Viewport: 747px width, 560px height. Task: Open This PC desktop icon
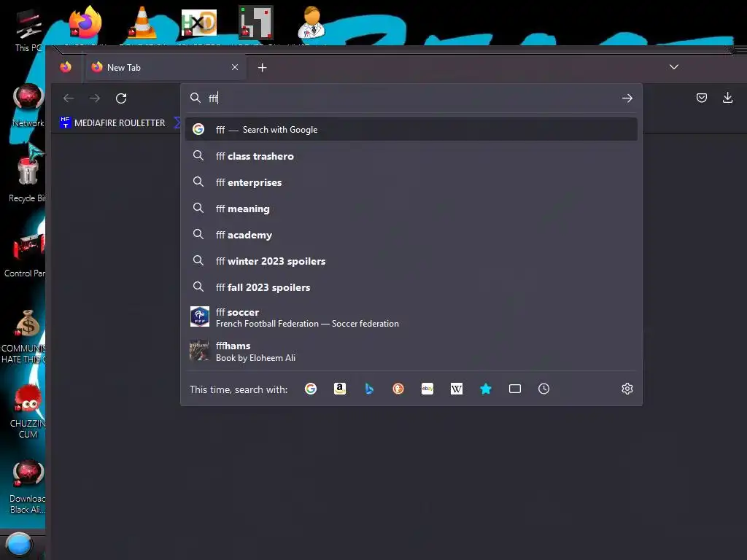pos(28,29)
